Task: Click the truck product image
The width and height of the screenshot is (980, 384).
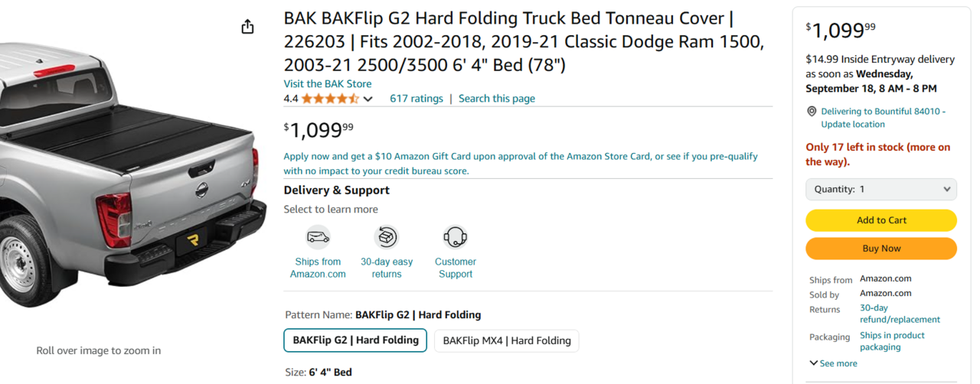Action: pos(130,176)
